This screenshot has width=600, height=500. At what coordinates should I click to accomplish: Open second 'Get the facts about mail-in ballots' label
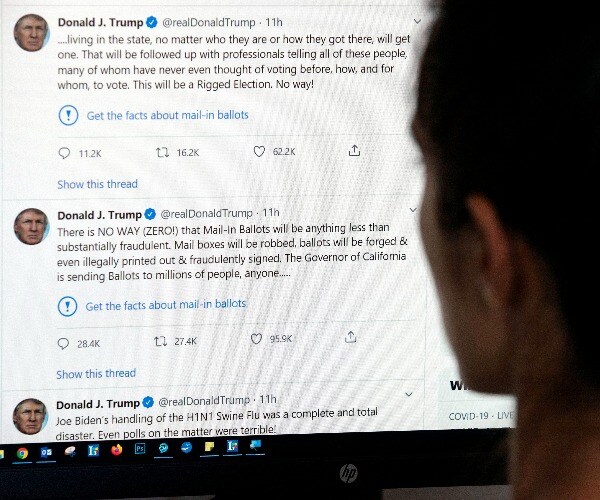(x=166, y=305)
